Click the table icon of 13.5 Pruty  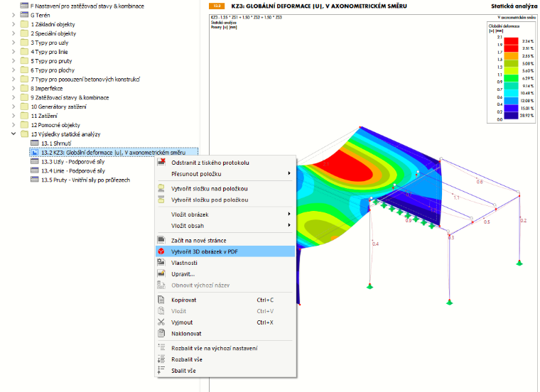[x=34, y=179]
